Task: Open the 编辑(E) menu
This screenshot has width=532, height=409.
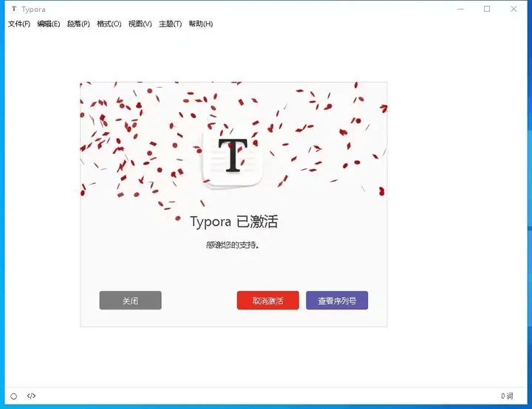Action: point(49,24)
